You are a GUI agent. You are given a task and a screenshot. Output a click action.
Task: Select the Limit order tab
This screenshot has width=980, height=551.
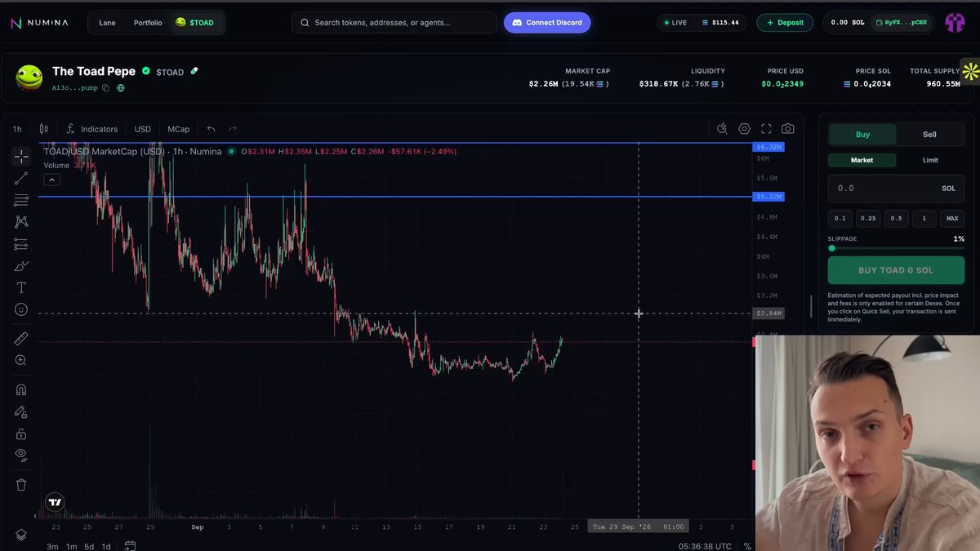coord(930,160)
